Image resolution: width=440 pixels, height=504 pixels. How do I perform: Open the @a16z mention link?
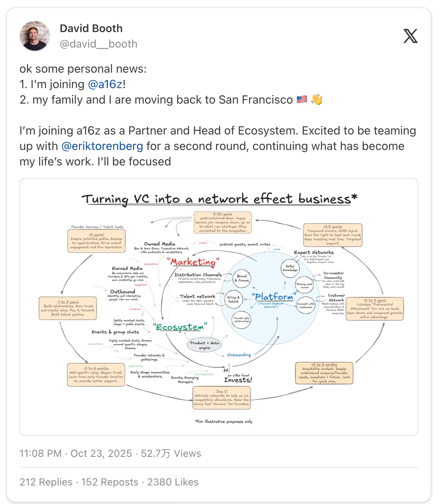(x=105, y=84)
